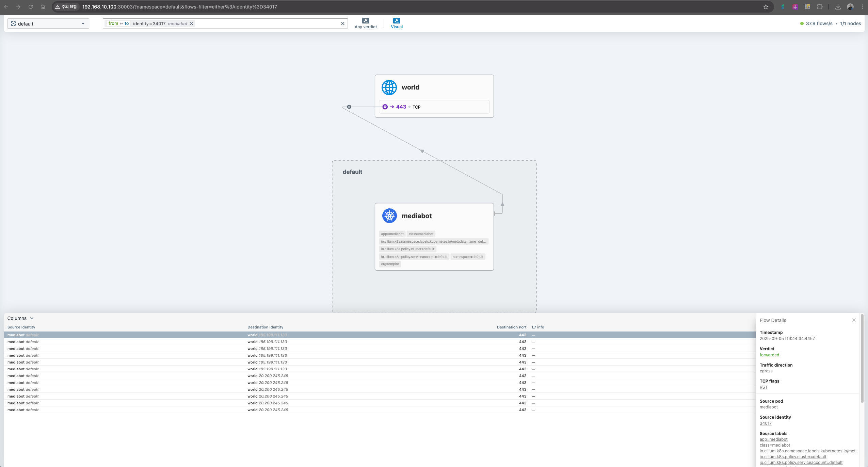Click inside the flows filter input field
The image size is (868, 467).
[x=266, y=23]
